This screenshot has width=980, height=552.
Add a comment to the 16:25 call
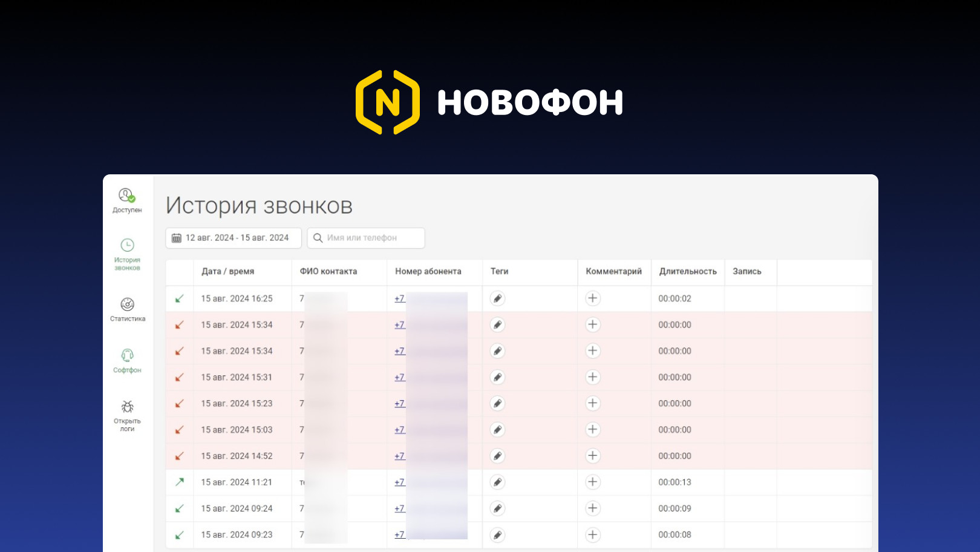593,298
